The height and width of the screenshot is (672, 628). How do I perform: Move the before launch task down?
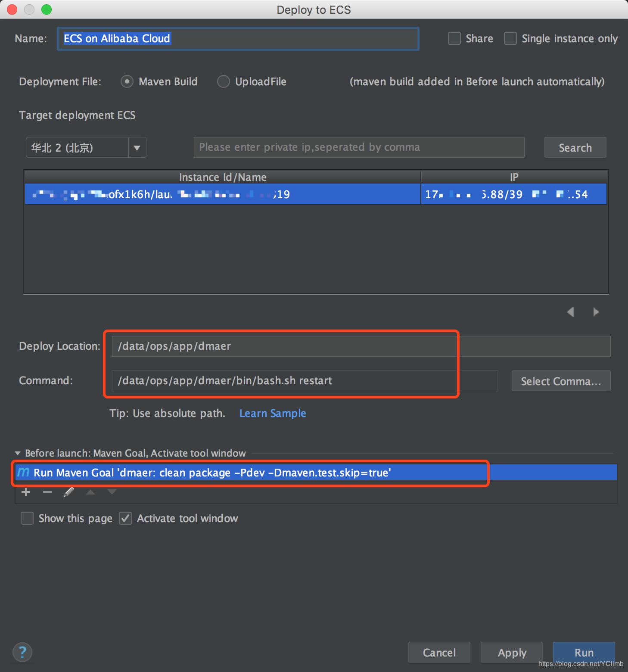(x=112, y=492)
